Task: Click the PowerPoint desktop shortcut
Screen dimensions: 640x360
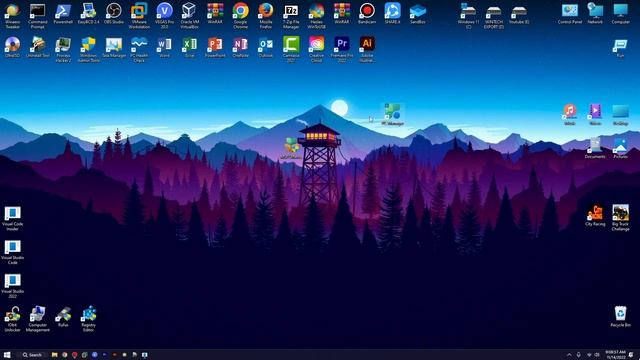Action: pyautogui.click(x=215, y=47)
